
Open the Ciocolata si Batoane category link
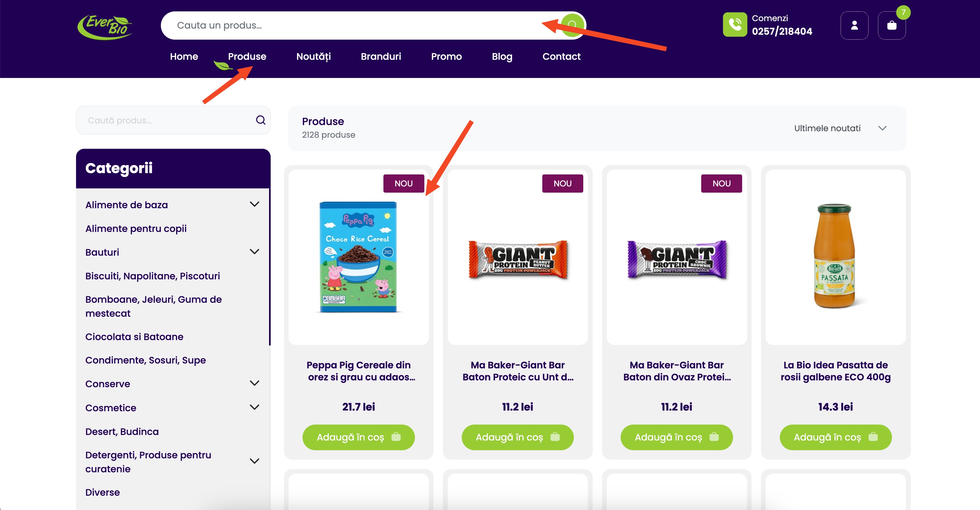point(134,337)
